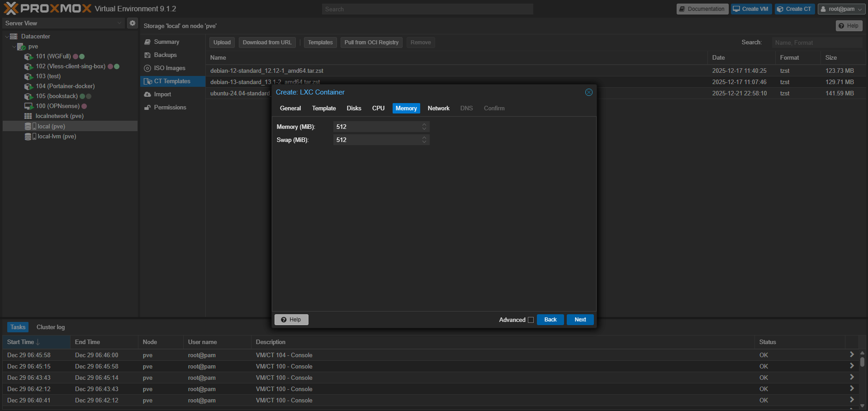Image resolution: width=868 pixels, height=411 pixels.
Task: Click Pull from OCI Registry button
Action: 371,43
